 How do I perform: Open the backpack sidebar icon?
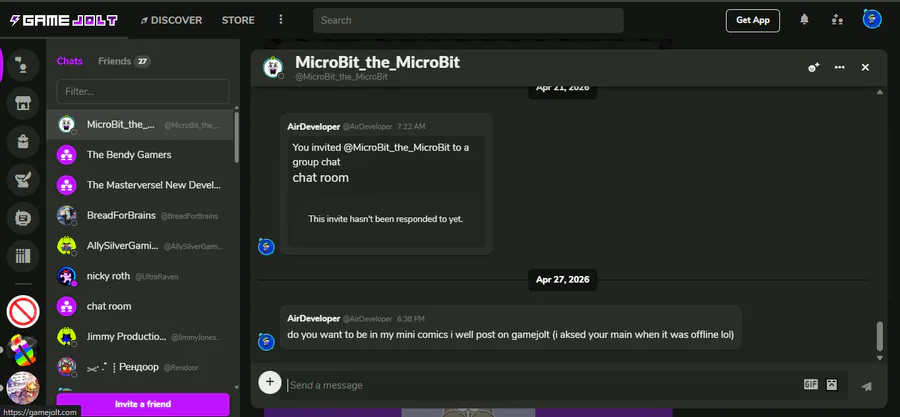pyautogui.click(x=23, y=142)
